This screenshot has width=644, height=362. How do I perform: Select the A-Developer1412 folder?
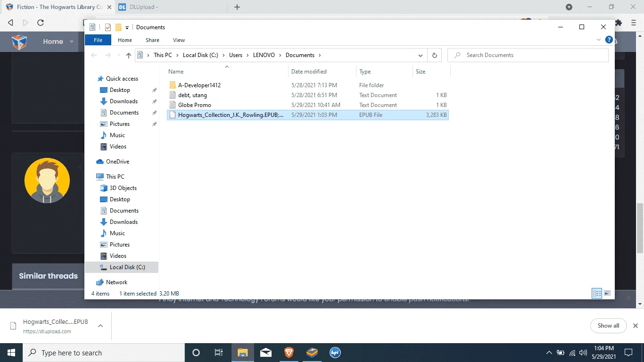click(x=308, y=85)
